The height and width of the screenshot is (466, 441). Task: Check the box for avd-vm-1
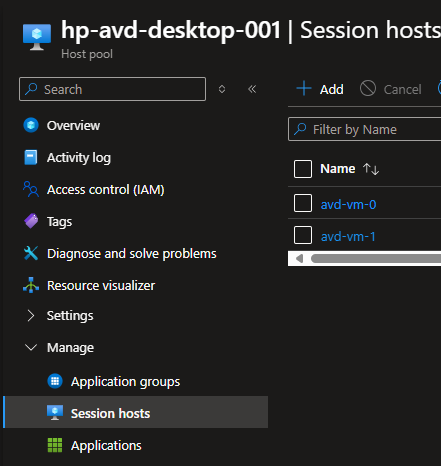[x=303, y=235]
